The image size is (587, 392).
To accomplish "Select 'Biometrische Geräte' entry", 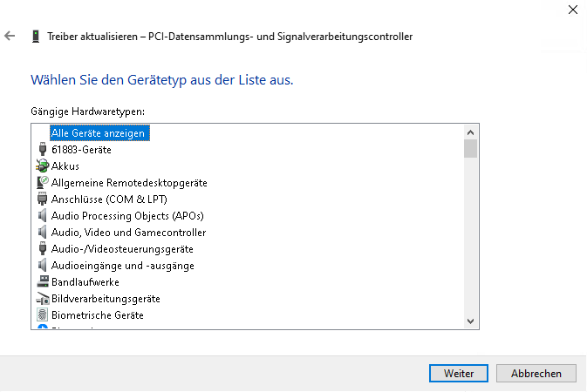I will point(98,315).
